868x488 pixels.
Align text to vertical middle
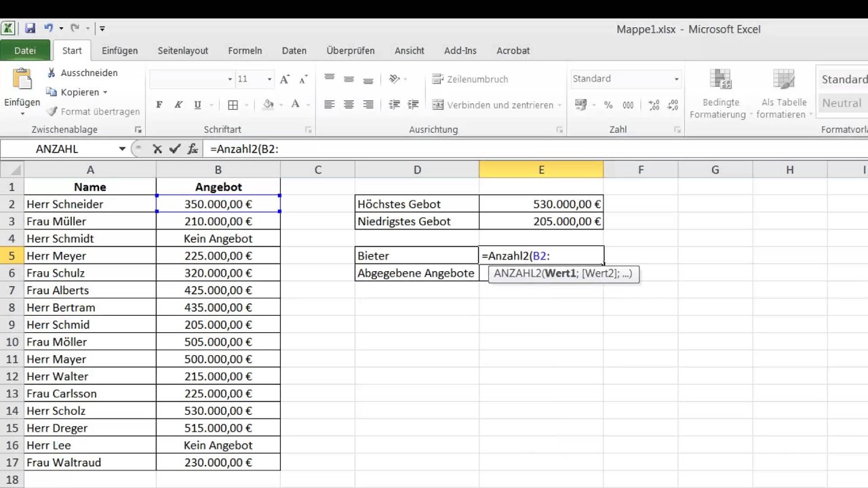click(x=349, y=79)
